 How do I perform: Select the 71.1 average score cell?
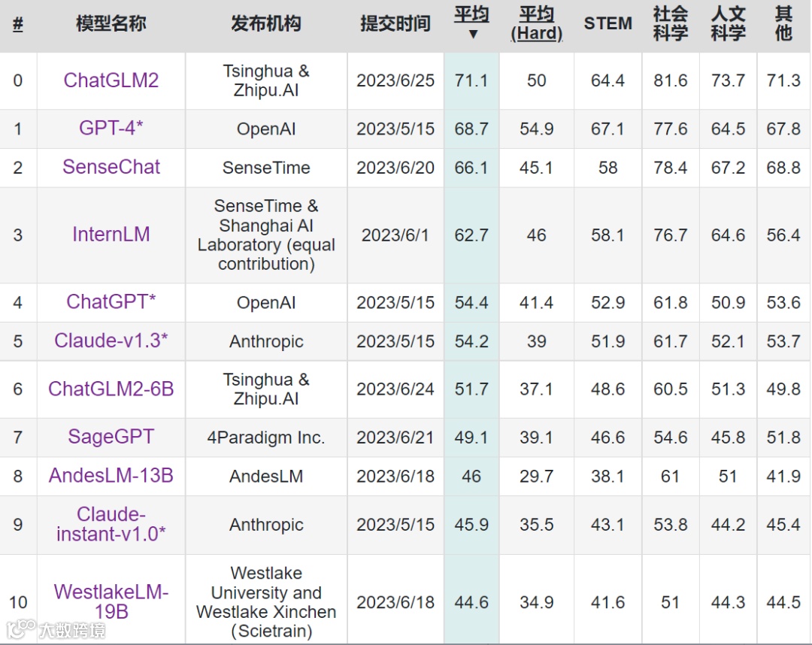coord(471,80)
